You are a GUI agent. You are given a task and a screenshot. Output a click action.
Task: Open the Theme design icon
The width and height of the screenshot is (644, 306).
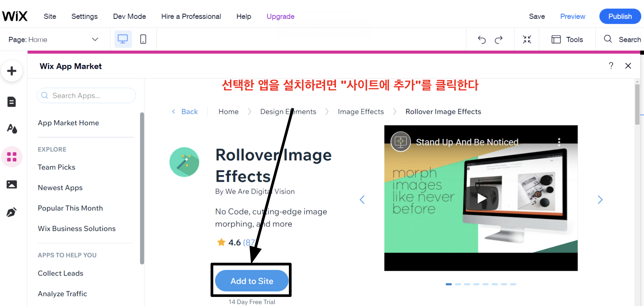click(x=12, y=129)
